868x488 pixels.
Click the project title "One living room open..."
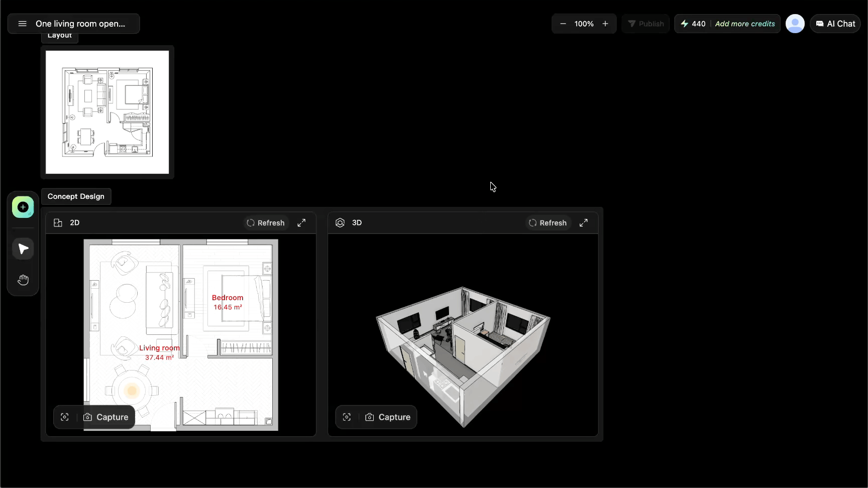pos(80,24)
